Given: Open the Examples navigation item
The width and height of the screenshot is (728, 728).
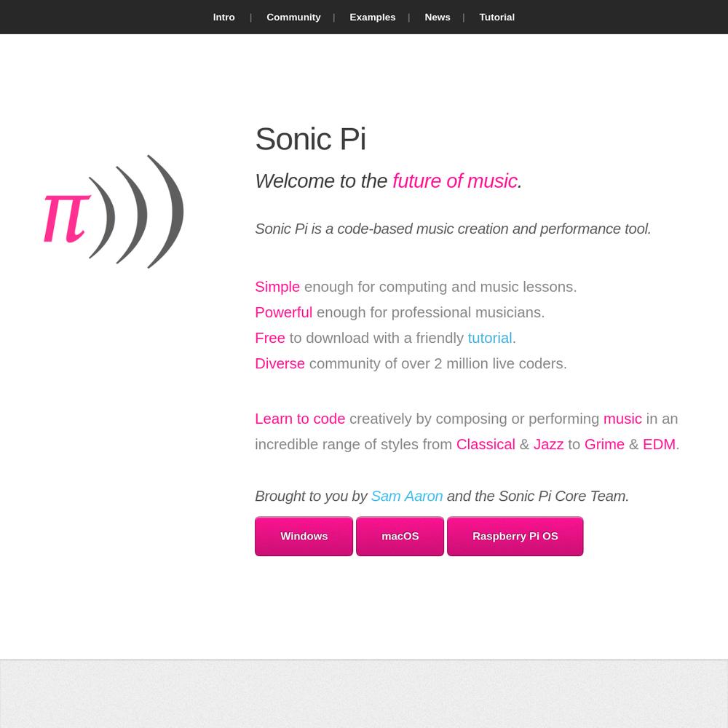Looking at the screenshot, I should pos(372,17).
